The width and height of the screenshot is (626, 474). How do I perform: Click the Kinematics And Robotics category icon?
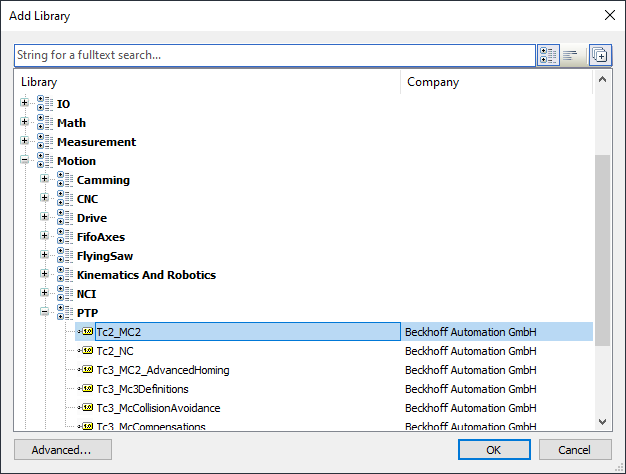coord(65,274)
